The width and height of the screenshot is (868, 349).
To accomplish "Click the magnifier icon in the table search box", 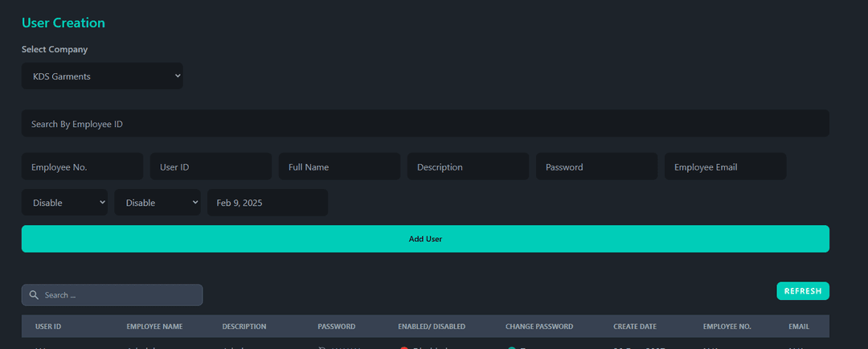I will [x=34, y=295].
